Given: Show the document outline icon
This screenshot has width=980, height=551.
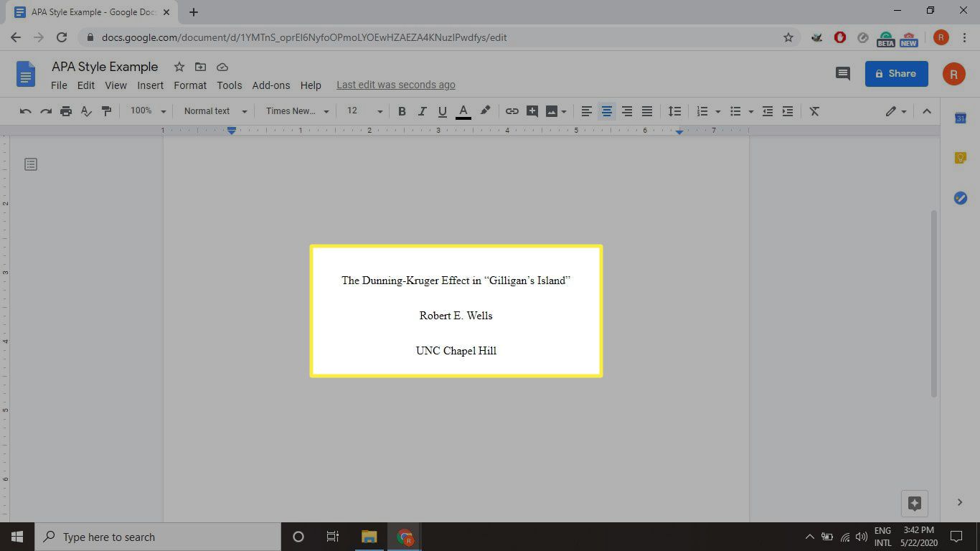Looking at the screenshot, I should tap(31, 164).
